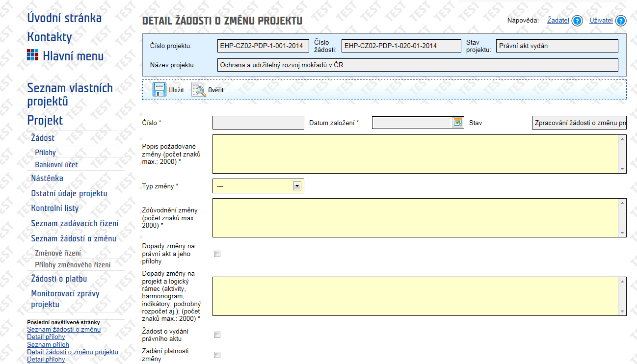637x364 pixels.
Task: Click the Detail žádosti o změnu projektu heading
Action: click(222, 21)
